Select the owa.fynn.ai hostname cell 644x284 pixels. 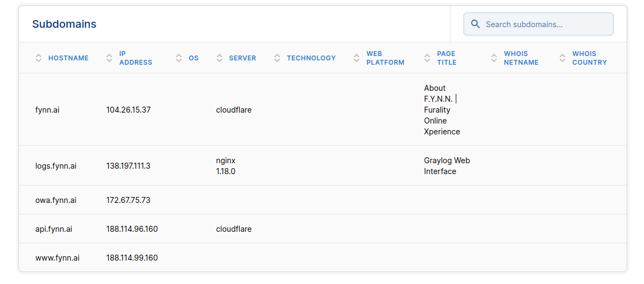click(56, 200)
